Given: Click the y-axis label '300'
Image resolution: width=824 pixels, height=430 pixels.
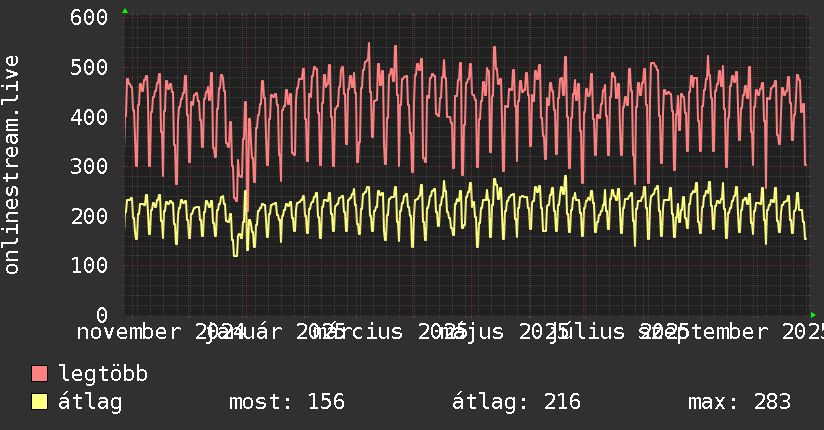Looking at the screenshot, I should pos(89,167).
